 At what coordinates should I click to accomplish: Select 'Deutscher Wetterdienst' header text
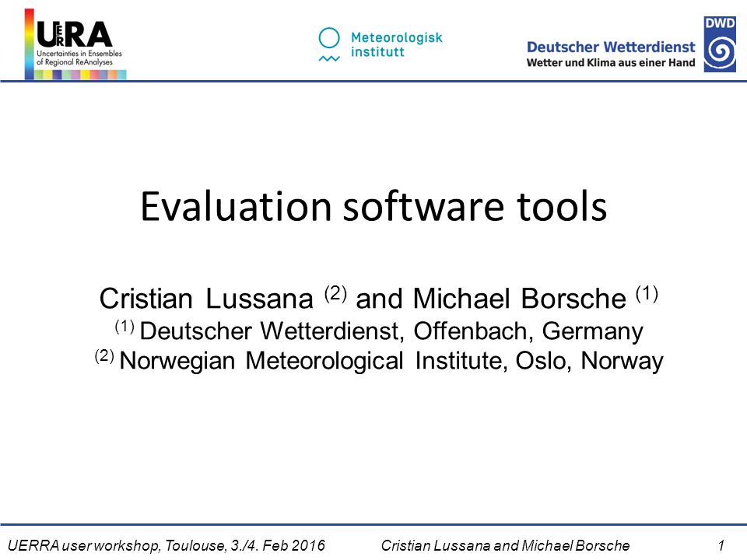click(611, 47)
